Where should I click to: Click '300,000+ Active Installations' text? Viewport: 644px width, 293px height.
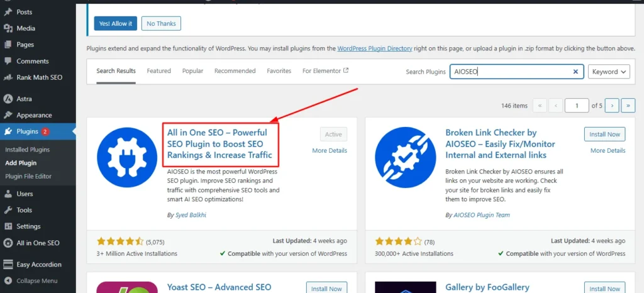414,253
